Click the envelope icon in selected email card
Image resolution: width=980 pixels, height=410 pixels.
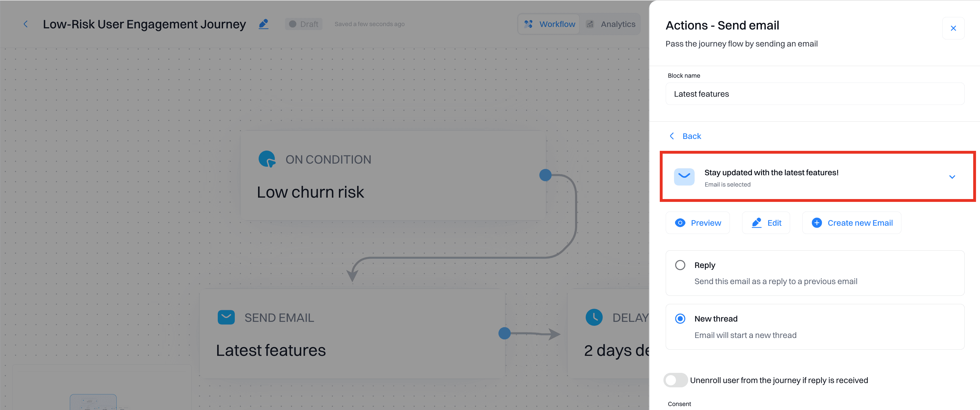[684, 177]
